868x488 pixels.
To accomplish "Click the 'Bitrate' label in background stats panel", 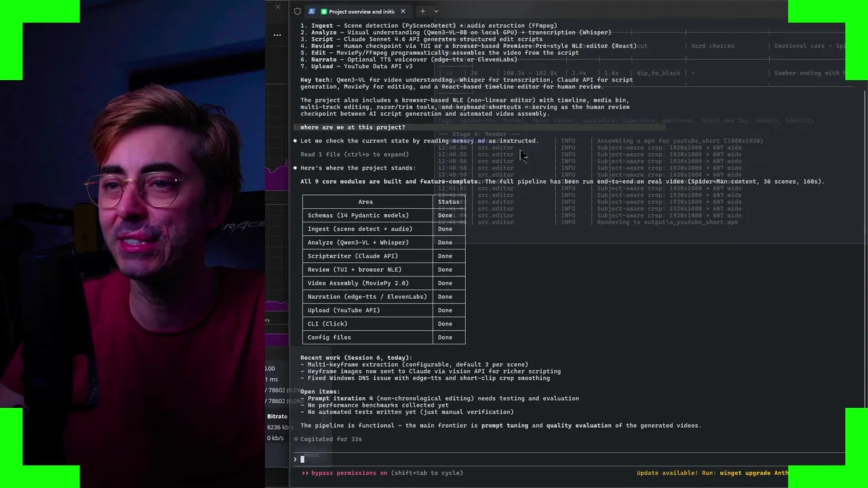I will pyautogui.click(x=277, y=417).
